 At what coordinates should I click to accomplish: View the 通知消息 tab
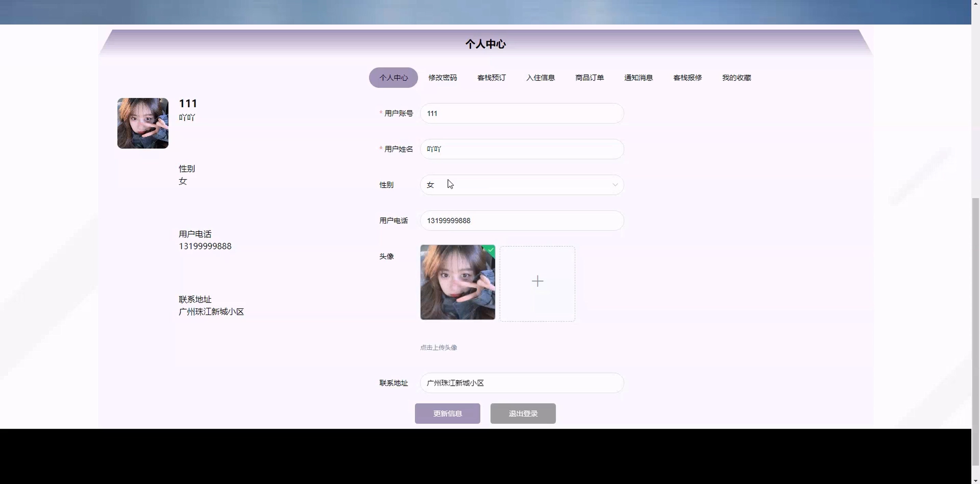(x=638, y=78)
